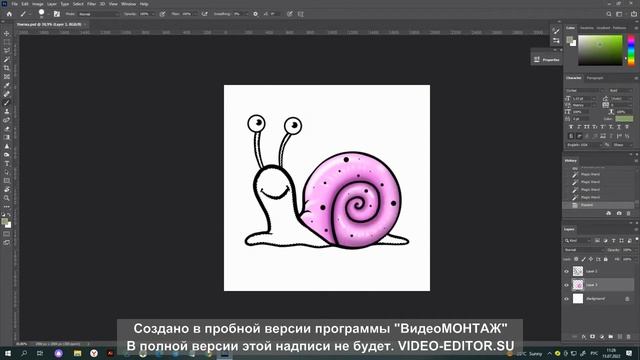The height and width of the screenshot is (360, 640).
Task: Toggle lock transparent pixels in Layers panel
Action: pyautogui.click(x=576, y=259)
